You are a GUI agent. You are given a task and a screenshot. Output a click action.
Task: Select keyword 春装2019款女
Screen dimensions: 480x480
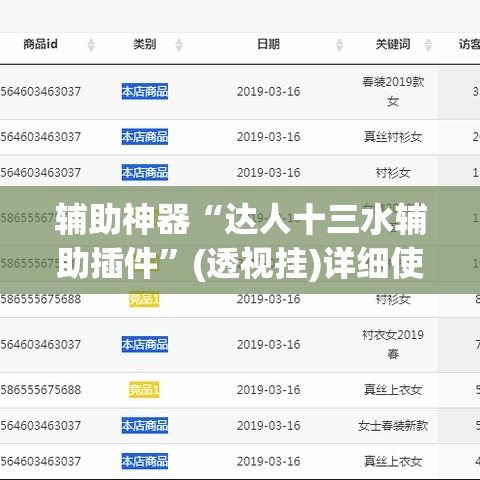pyautogui.click(x=393, y=91)
